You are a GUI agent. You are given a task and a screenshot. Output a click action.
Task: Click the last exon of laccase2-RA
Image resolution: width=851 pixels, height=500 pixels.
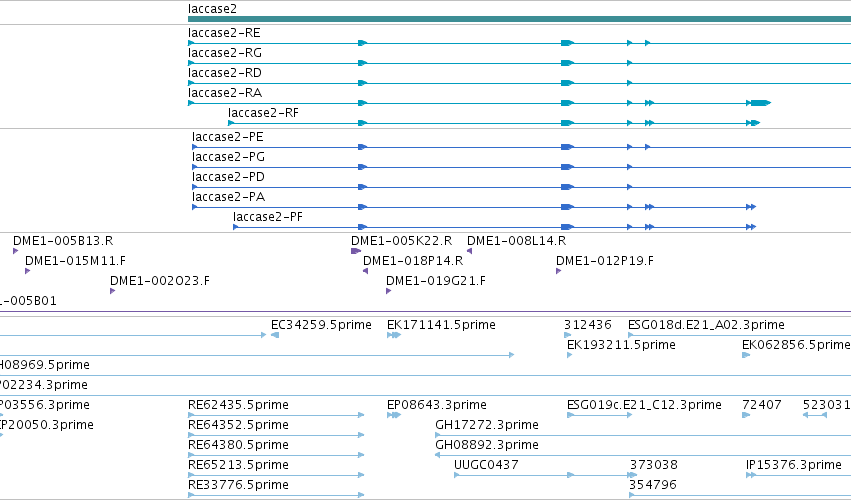click(x=761, y=103)
